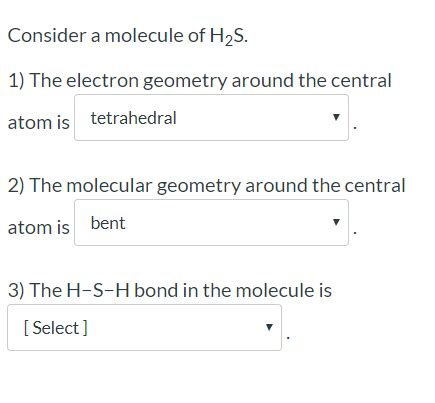Click question 3 H–S–H bond text
435x403 pixels.
pyautogui.click(x=170, y=290)
